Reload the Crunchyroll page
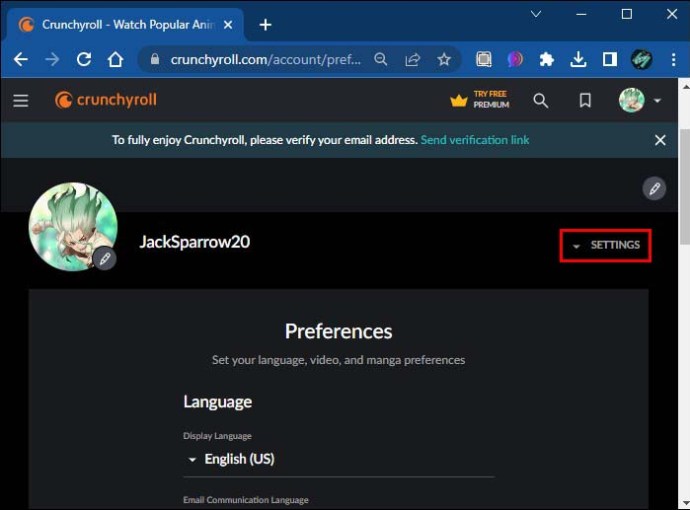This screenshot has width=690, height=510. [x=84, y=59]
